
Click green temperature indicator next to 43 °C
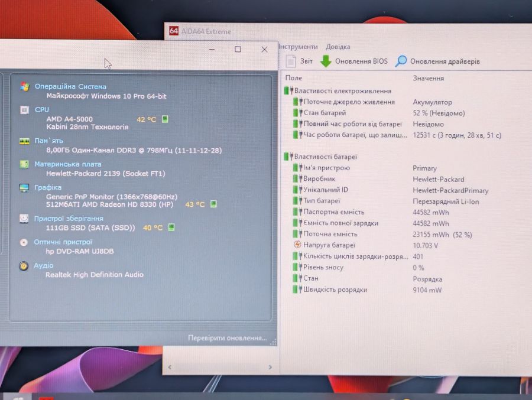click(213, 204)
